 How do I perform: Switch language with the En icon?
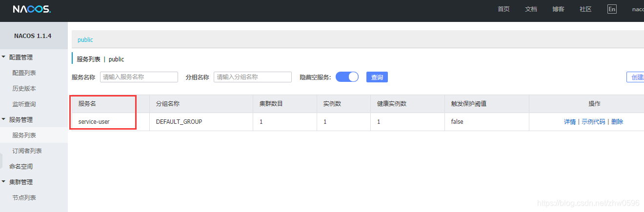(x=612, y=9)
